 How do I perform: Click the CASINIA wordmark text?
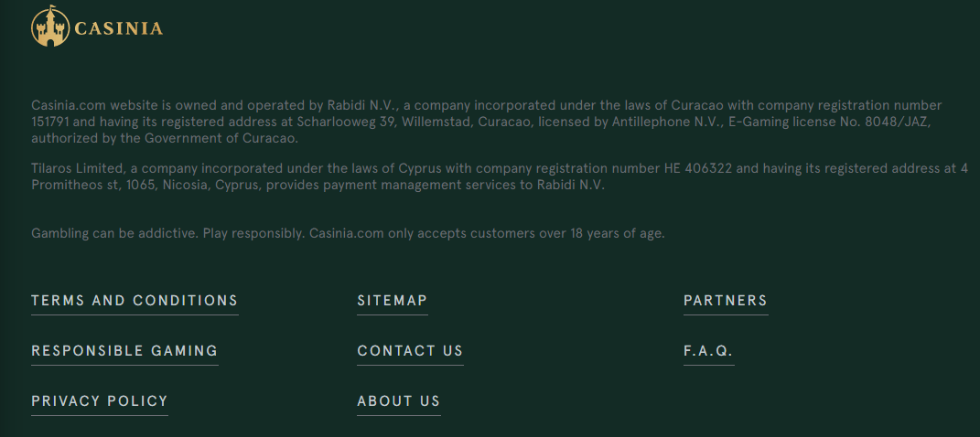point(118,28)
